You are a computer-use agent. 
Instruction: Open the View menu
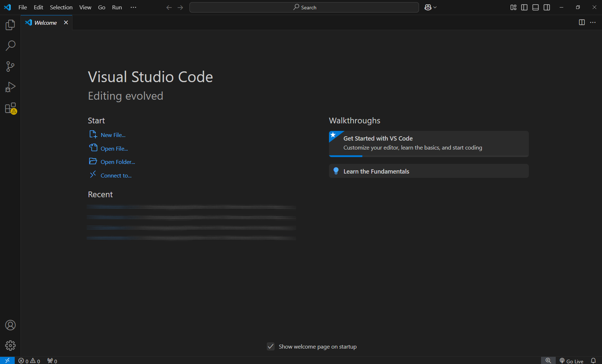(85, 7)
